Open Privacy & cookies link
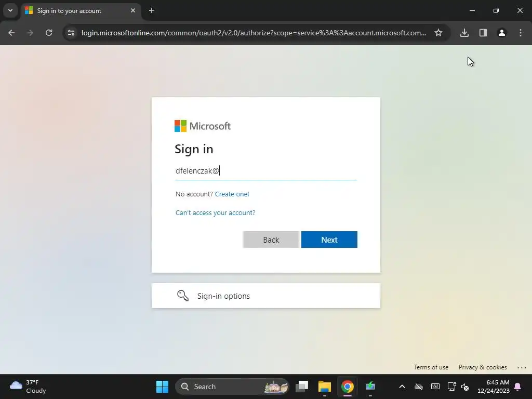This screenshot has height=399, width=532. [483, 367]
